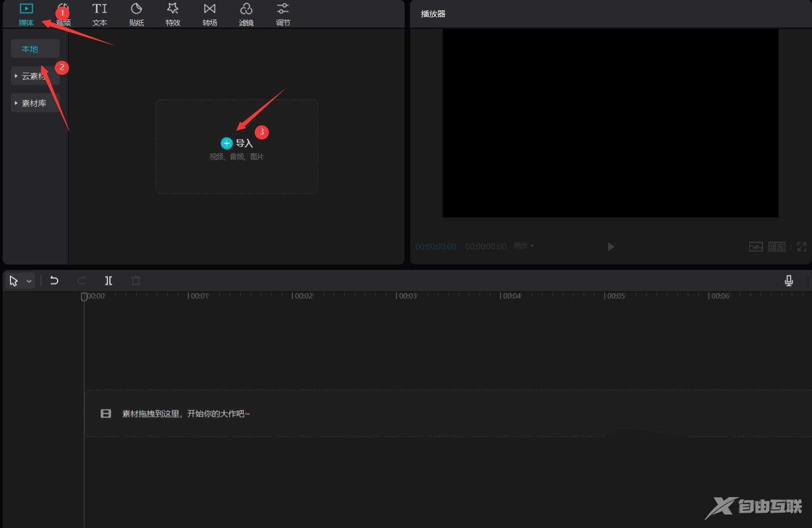Click the 00:03 mark on timeline ruler
Image resolution: width=812 pixels, height=528 pixels.
[x=406, y=296]
